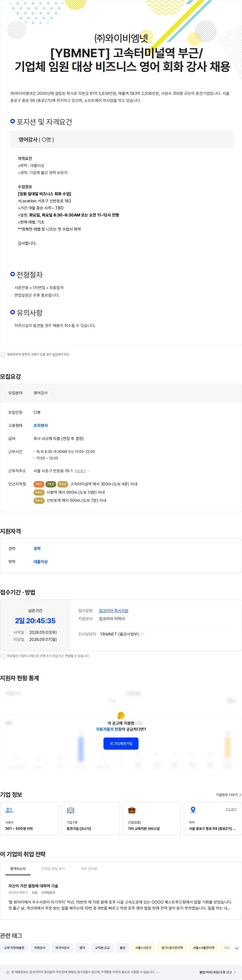Click the 남은기간 countdown 2일 20:45:35
The image size is (242, 980).
tap(35, 620)
